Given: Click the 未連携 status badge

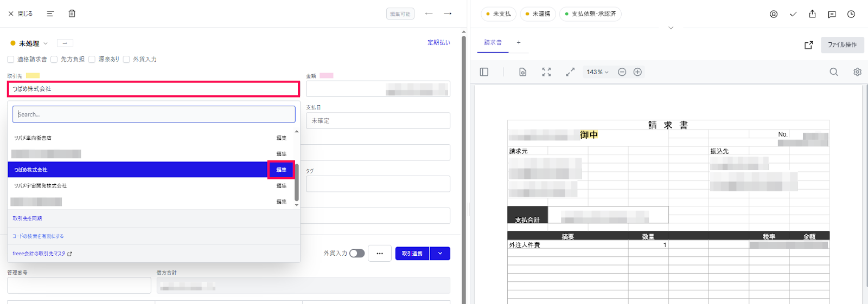Looking at the screenshot, I should click(538, 14).
